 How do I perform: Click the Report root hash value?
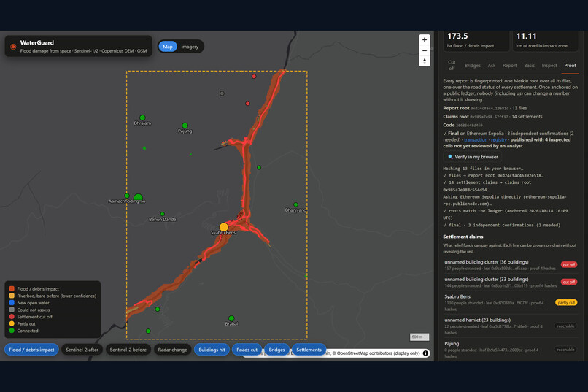coord(490,109)
